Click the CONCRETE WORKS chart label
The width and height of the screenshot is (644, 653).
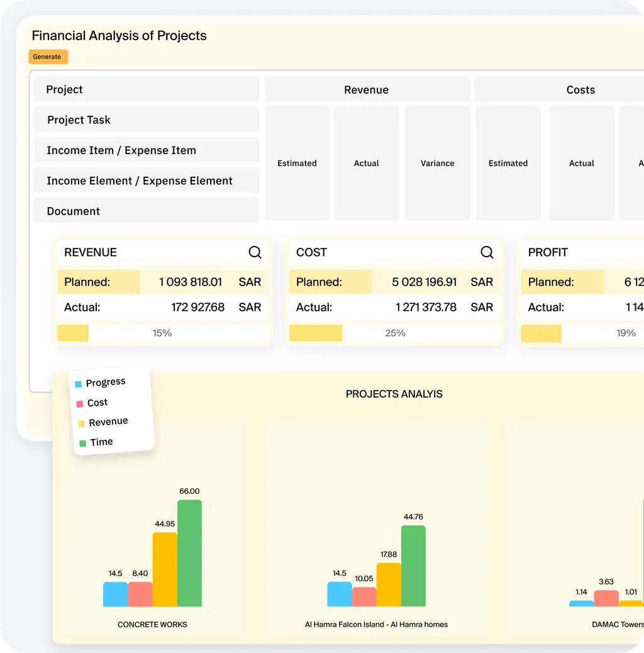[152, 624]
